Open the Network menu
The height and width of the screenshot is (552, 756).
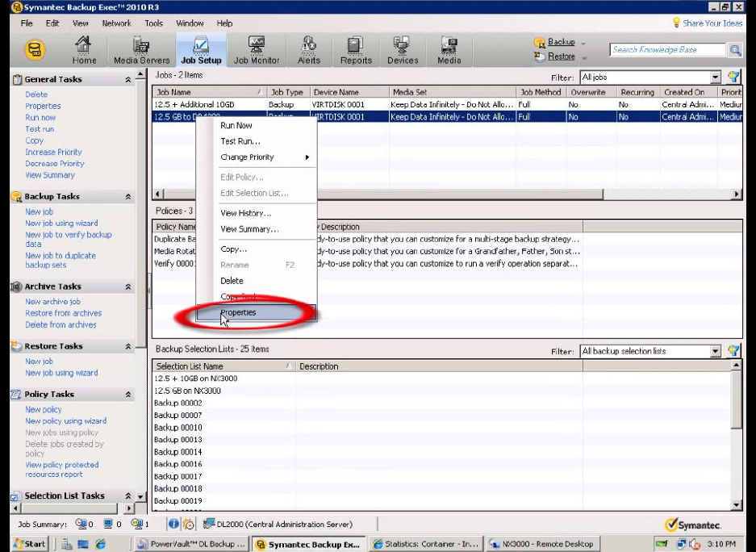click(116, 23)
